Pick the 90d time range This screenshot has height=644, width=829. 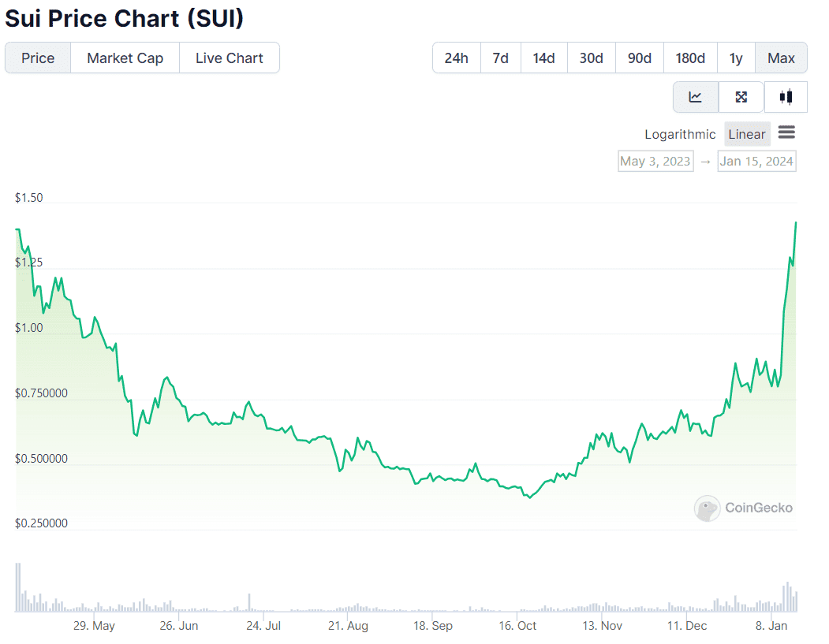[639, 58]
